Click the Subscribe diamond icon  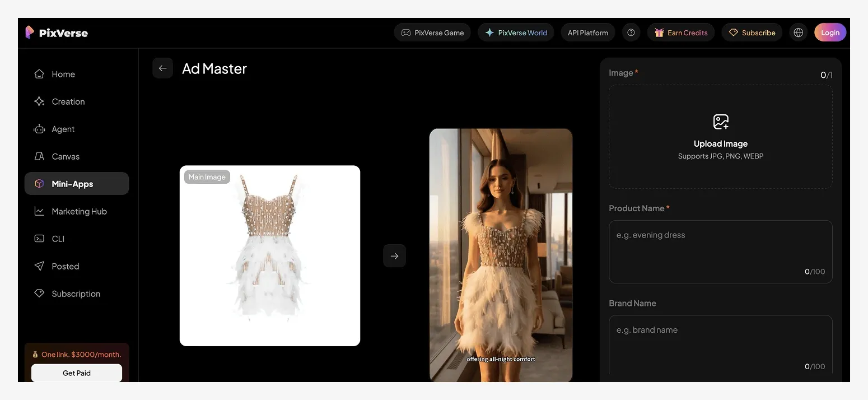click(x=734, y=32)
